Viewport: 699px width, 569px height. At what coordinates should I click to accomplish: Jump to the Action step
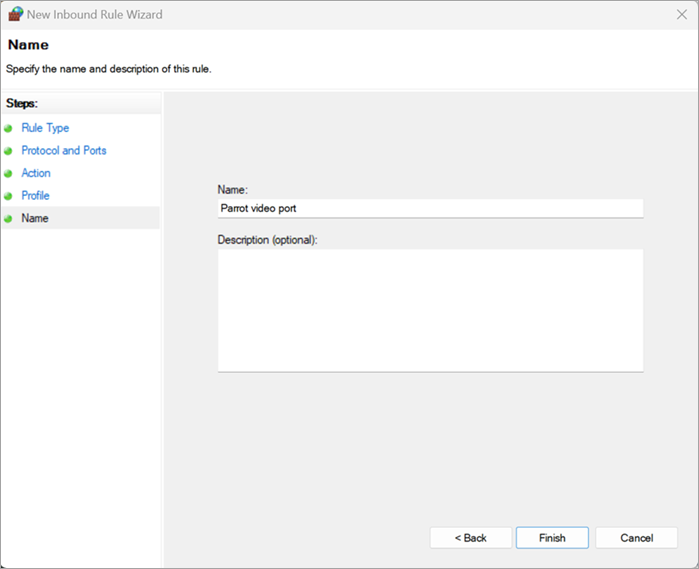coord(36,173)
